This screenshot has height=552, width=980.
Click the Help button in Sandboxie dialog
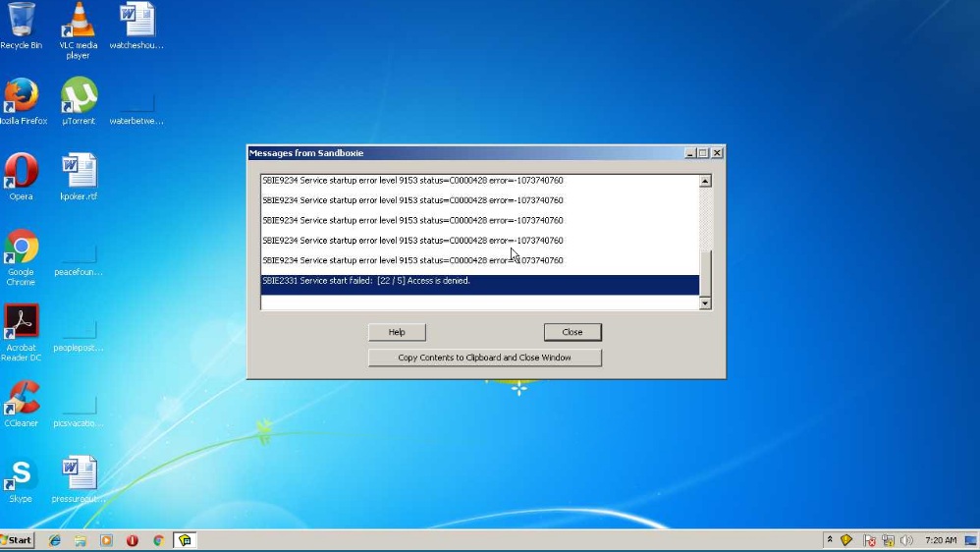pyautogui.click(x=397, y=332)
